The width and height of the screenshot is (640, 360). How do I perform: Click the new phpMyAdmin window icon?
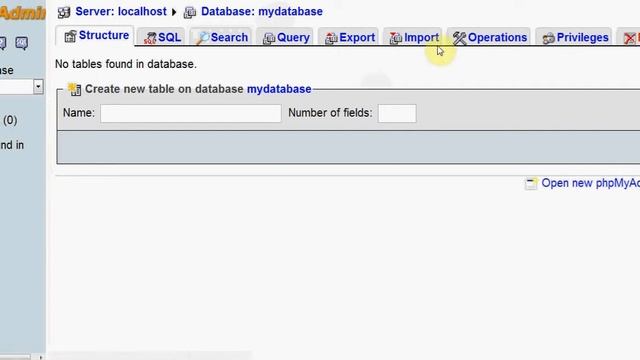pos(531,184)
